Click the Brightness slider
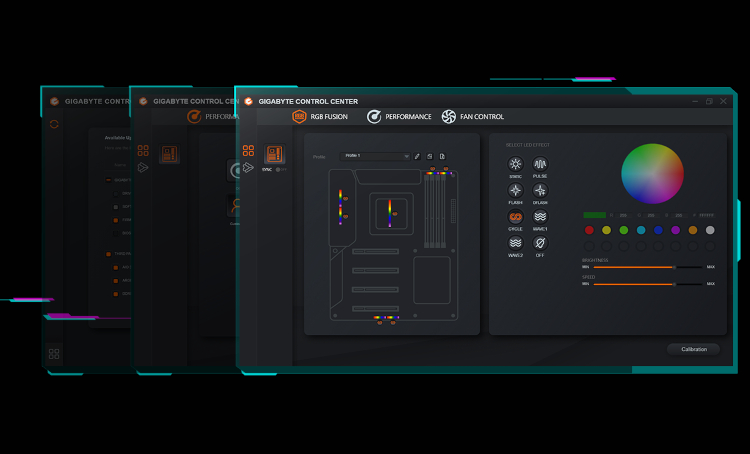This screenshot has width=750, height=454. point(648,267)
